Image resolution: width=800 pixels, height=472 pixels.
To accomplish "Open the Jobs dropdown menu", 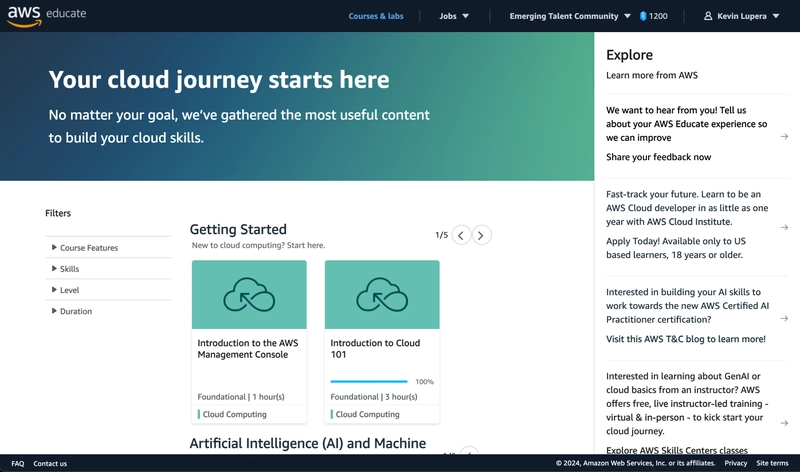I will (x=454, y=16).
